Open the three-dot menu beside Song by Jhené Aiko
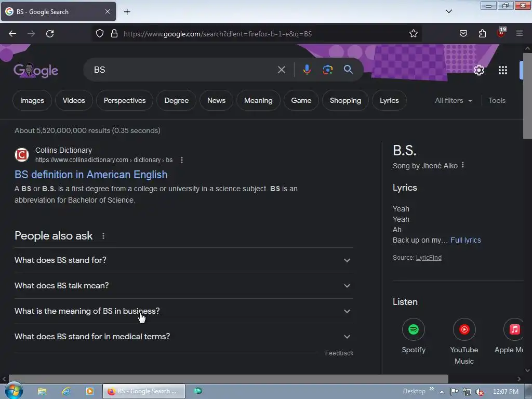 [463, 165]
